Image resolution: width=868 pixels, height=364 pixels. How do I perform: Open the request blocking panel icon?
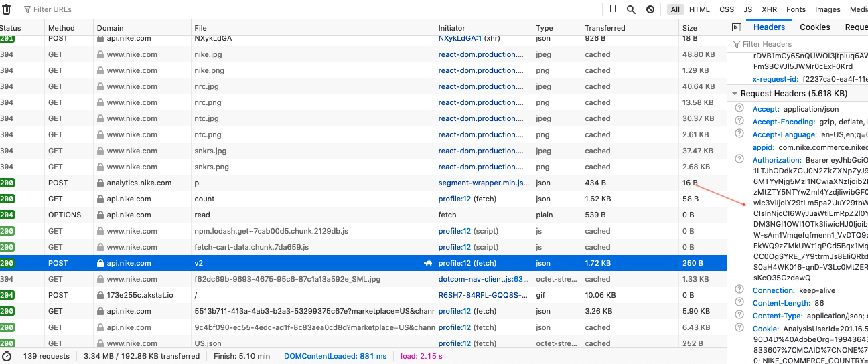point(650,9)
